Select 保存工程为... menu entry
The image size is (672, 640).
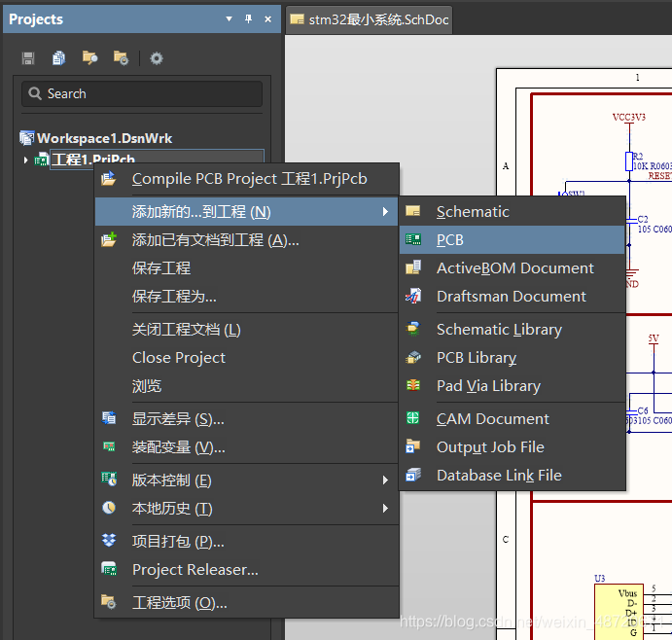coord(247,297)
